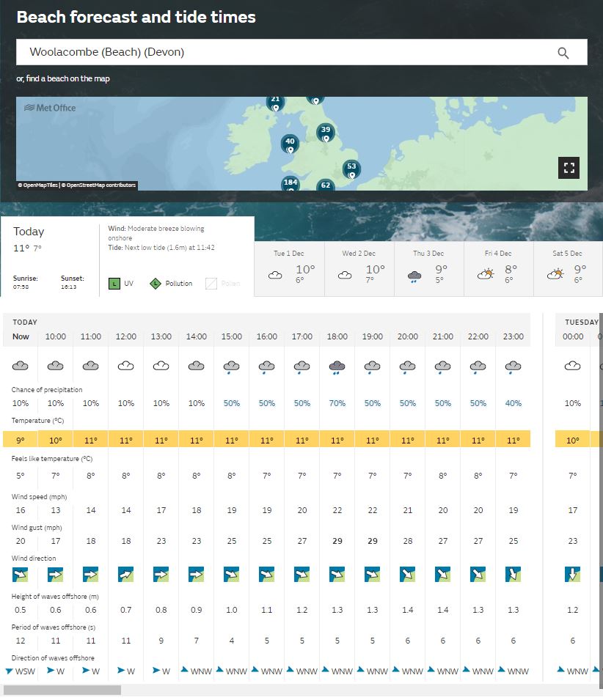
Task: Switch to Tue 1 Dec tab
Action: click(289, 269)
